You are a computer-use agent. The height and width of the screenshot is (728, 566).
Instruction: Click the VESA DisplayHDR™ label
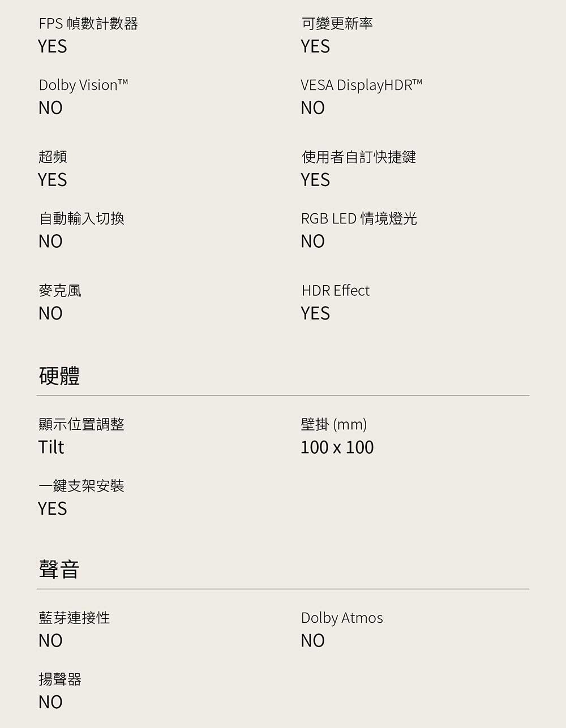[361, 85]
